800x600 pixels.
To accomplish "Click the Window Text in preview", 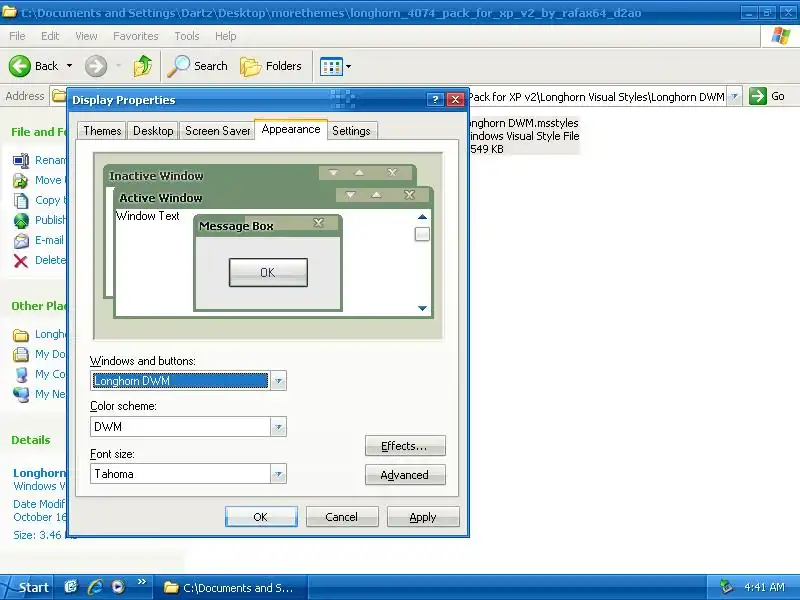I will pos(147,216).
